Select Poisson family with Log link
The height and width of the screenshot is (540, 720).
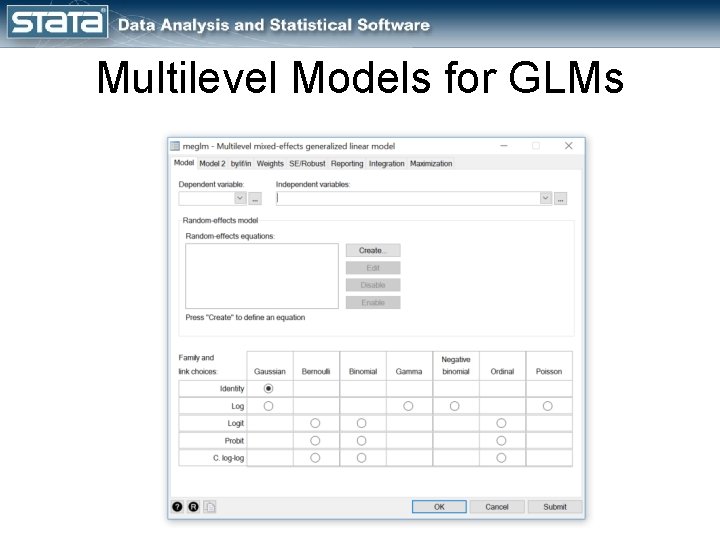click(x=547, y=406)
